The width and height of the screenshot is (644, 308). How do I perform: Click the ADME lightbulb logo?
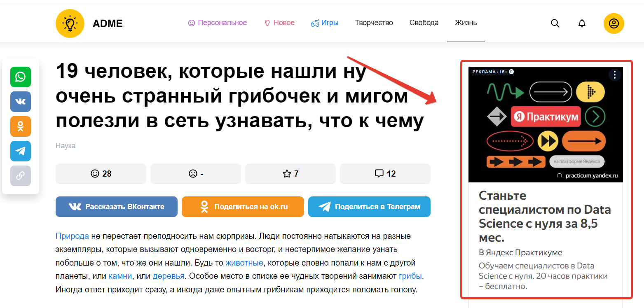[70, 23]
